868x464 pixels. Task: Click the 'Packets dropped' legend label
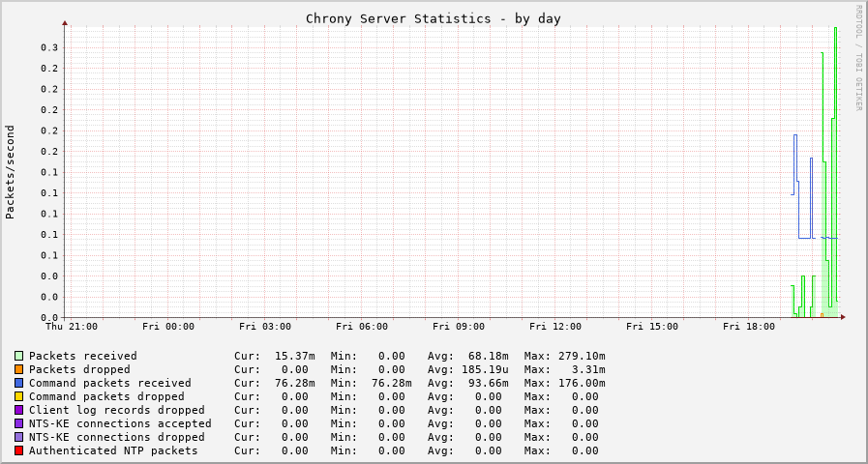point(79,369)
